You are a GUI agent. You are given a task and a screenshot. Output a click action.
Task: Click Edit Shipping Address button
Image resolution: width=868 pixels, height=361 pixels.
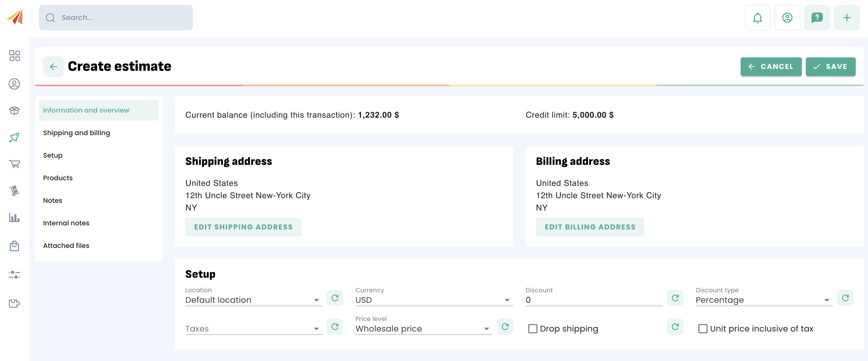point(243,227)
